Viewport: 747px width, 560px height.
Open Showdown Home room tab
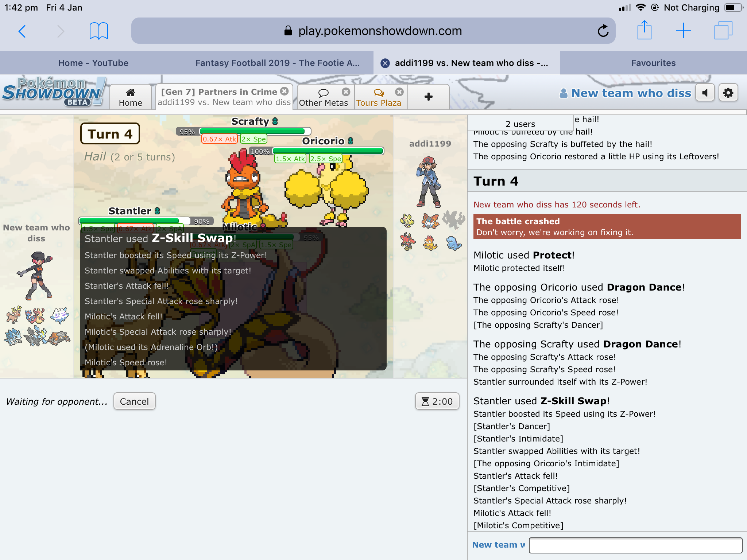pyautogui.click(x=131, y=97)
